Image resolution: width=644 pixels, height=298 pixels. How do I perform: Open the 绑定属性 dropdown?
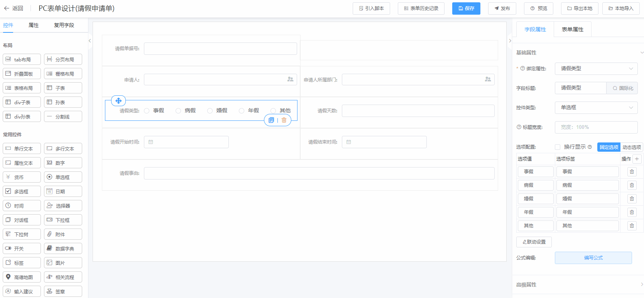(x=596, y=69)
